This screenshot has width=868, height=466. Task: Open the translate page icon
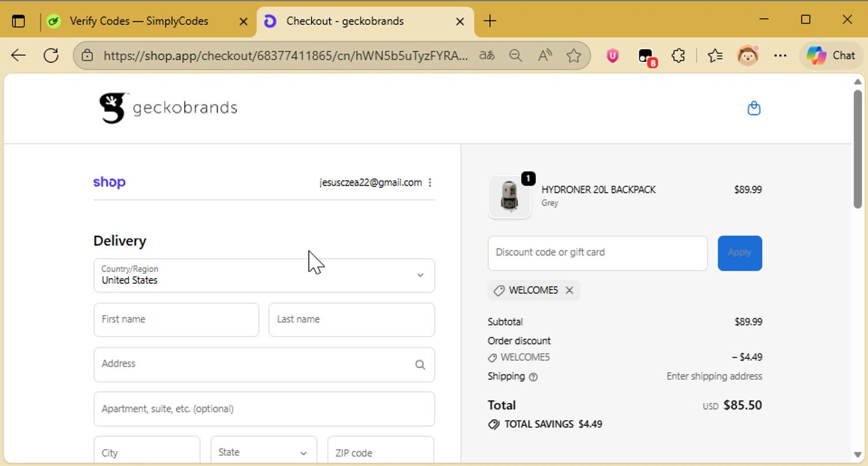coord(487,56)
